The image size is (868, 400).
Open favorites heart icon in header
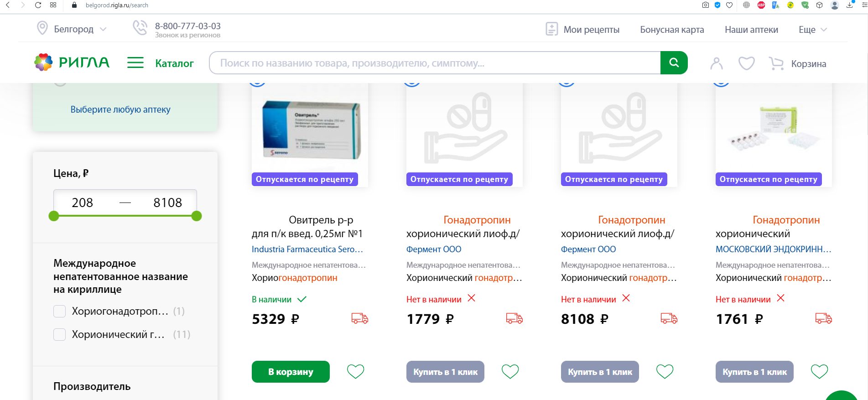[x=746, y=63]
